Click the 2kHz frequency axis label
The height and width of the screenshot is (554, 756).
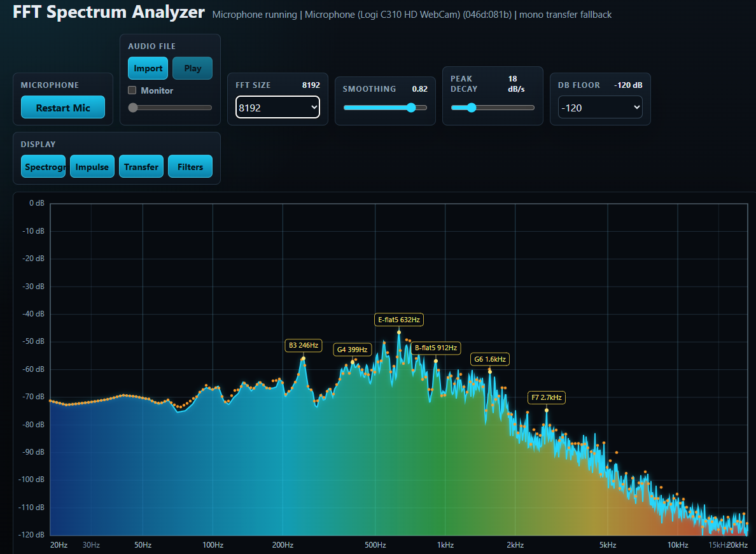point(515,545)
